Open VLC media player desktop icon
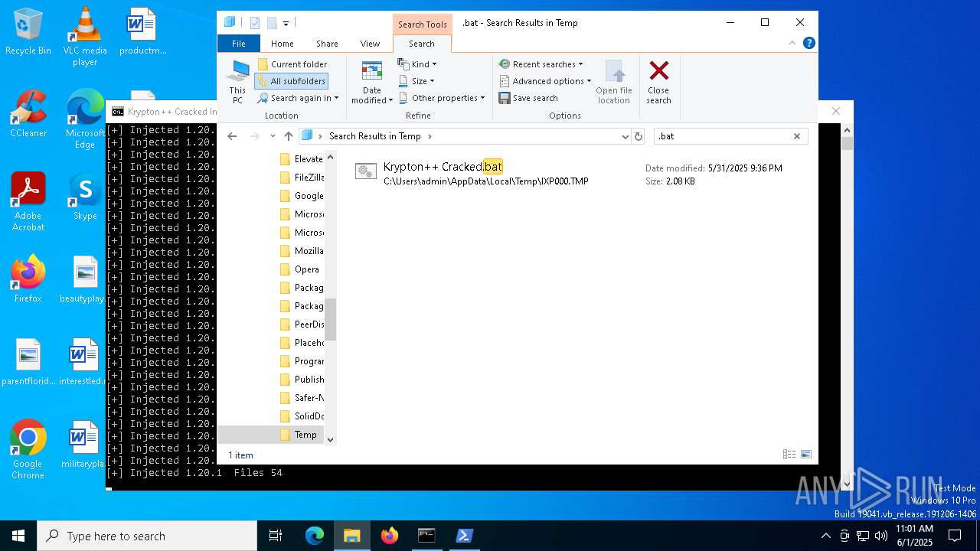This screenshot has width=980, height=551. click(x=85, y=37)
